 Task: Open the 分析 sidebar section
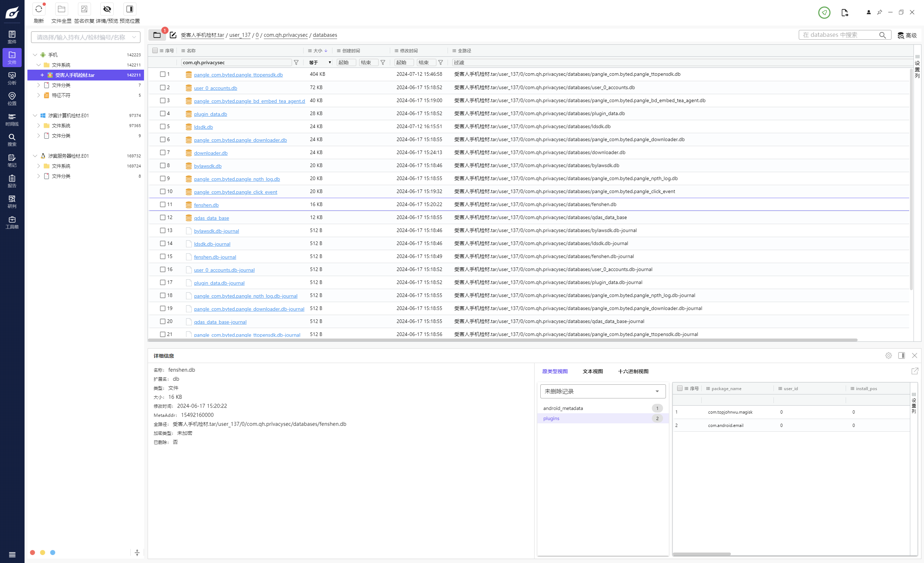(12, 78)
